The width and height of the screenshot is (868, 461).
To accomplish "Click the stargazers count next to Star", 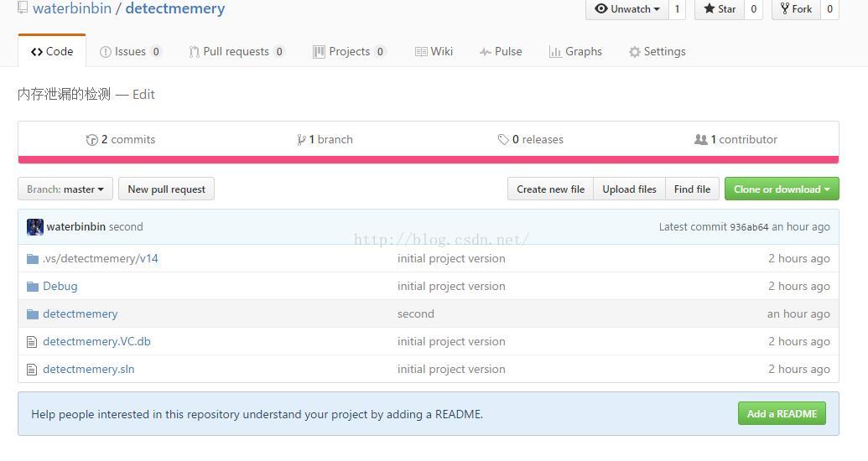I will pos(753,9).
